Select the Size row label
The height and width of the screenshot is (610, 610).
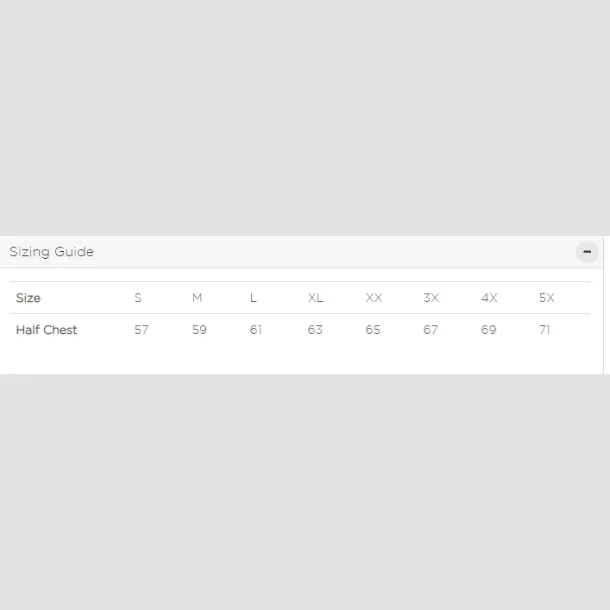pyautogui.click(x=28, y=298)
